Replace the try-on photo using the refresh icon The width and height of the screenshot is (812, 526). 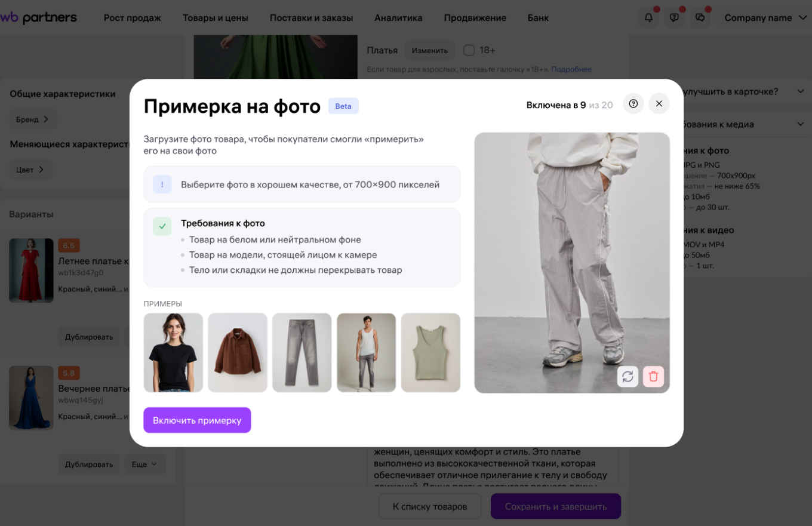point(628,377)
